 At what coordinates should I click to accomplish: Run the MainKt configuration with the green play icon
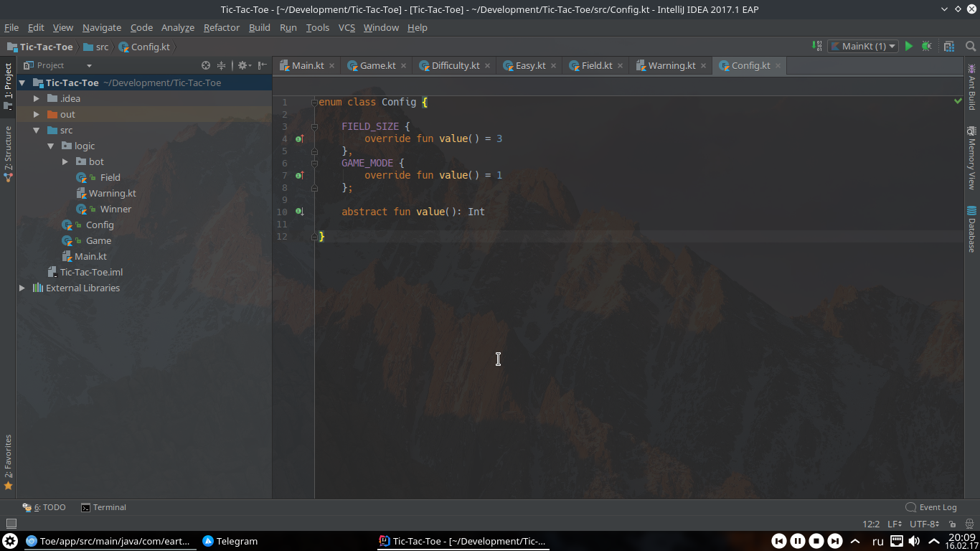pyautogui.click(x=909, y=47)
